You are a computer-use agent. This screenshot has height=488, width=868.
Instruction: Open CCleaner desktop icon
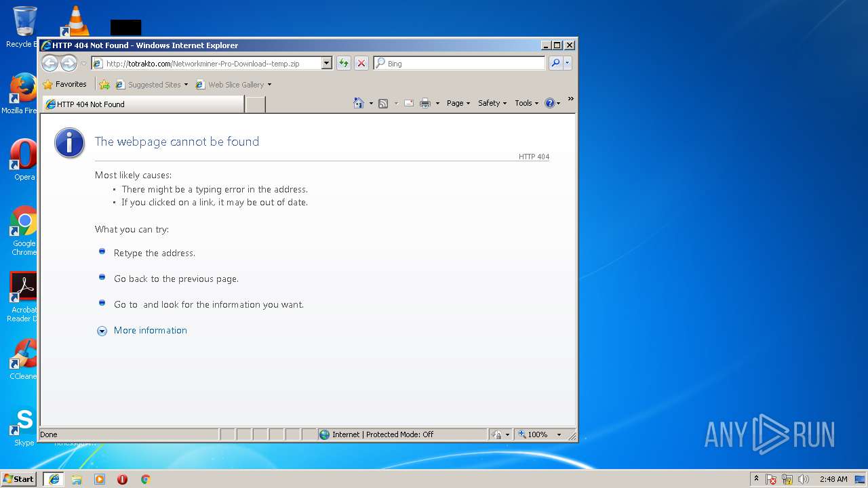click(23, 359)
